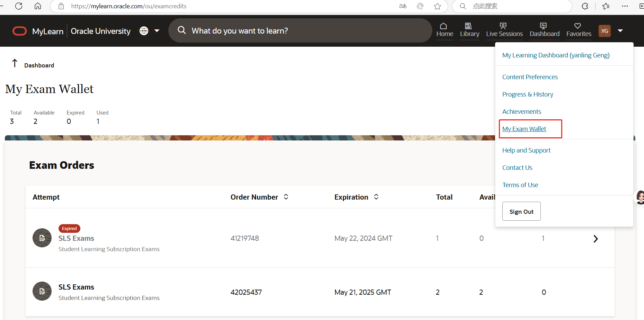Click the globe language icon
Image resolution: width=644 pixels, height=320 pixels.
144,31
